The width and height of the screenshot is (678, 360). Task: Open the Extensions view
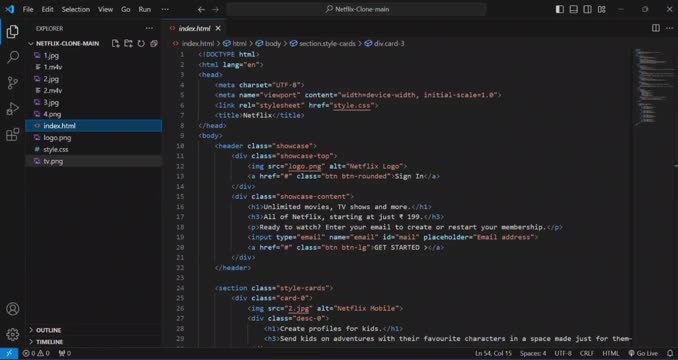(13, 134)
